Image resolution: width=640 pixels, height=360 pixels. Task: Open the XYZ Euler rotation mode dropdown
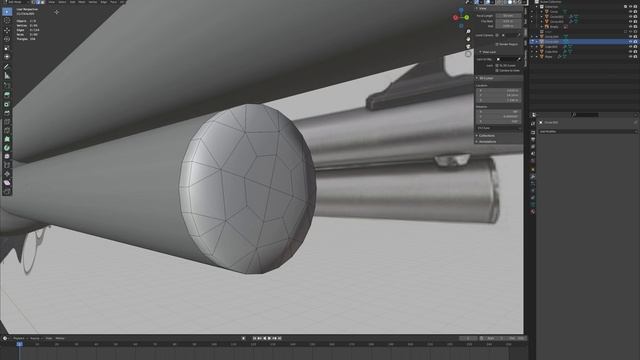pos(499,128)
